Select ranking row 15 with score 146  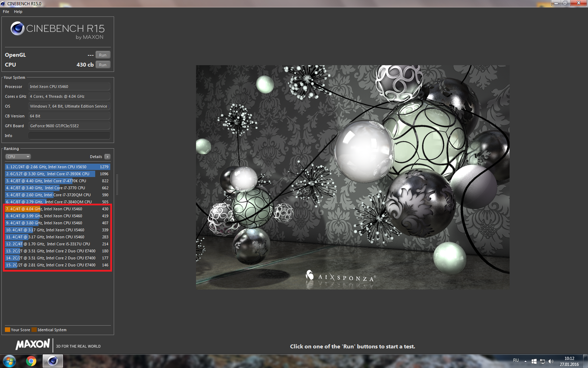pos(57,265)
